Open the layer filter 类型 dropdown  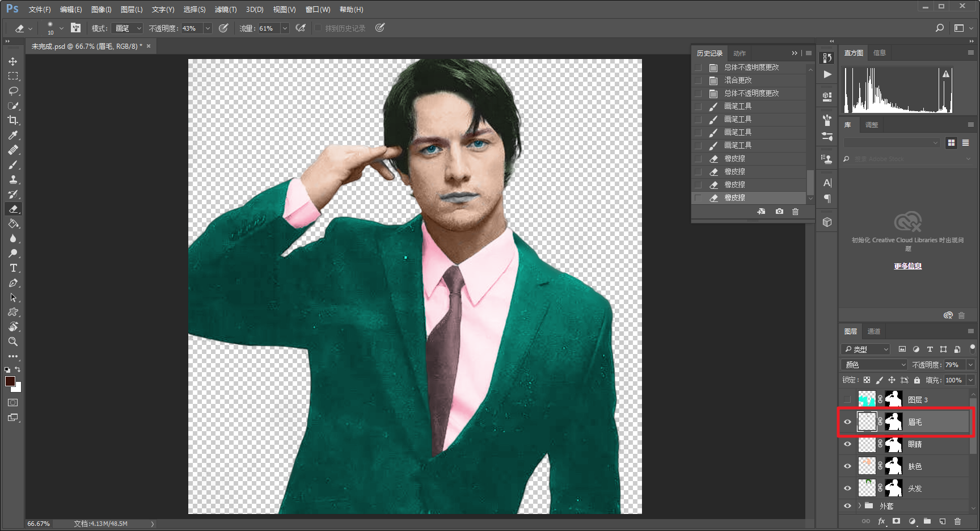pyautogui.click(x=865, y=349)
